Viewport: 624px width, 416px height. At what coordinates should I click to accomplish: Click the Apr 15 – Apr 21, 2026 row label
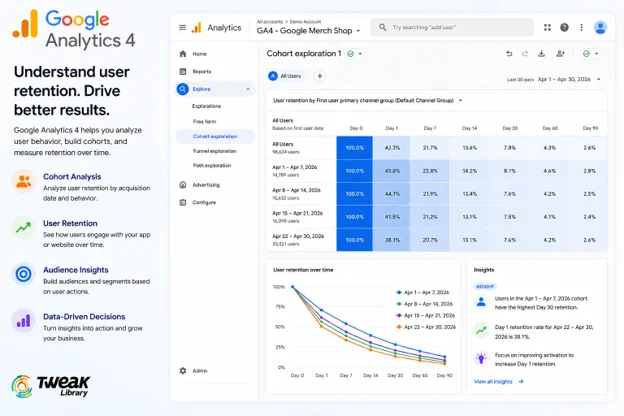coord(297,213)
